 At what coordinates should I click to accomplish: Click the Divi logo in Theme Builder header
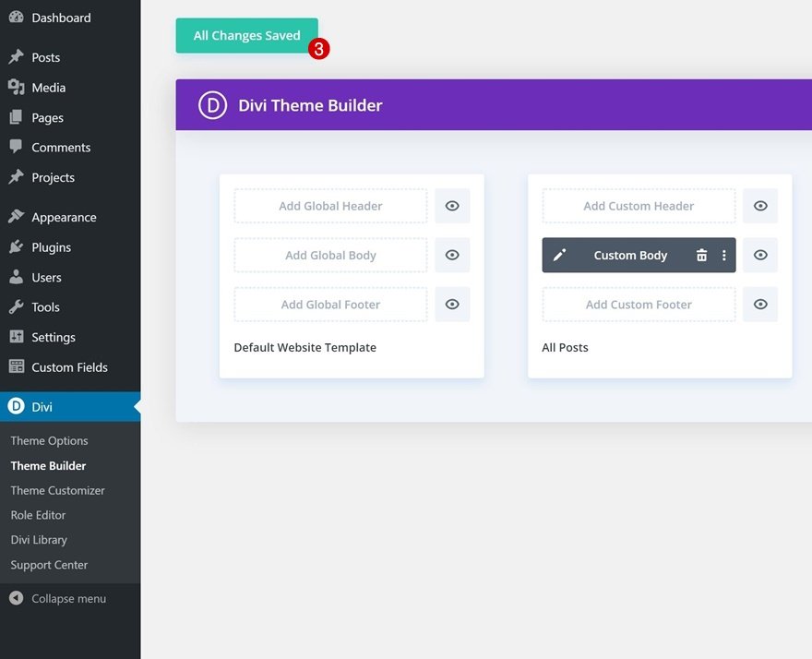[212, 105]
